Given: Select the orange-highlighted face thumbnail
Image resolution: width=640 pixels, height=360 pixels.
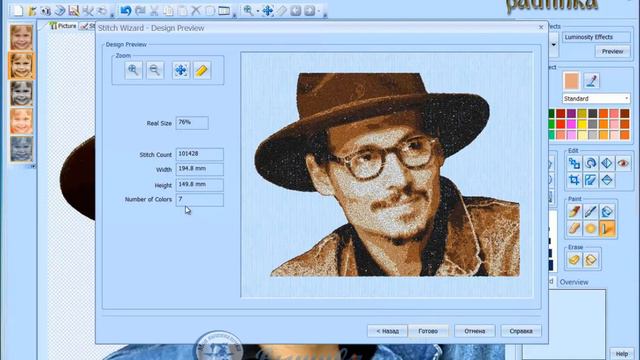Looking at the screenshot, I should 22,66.
